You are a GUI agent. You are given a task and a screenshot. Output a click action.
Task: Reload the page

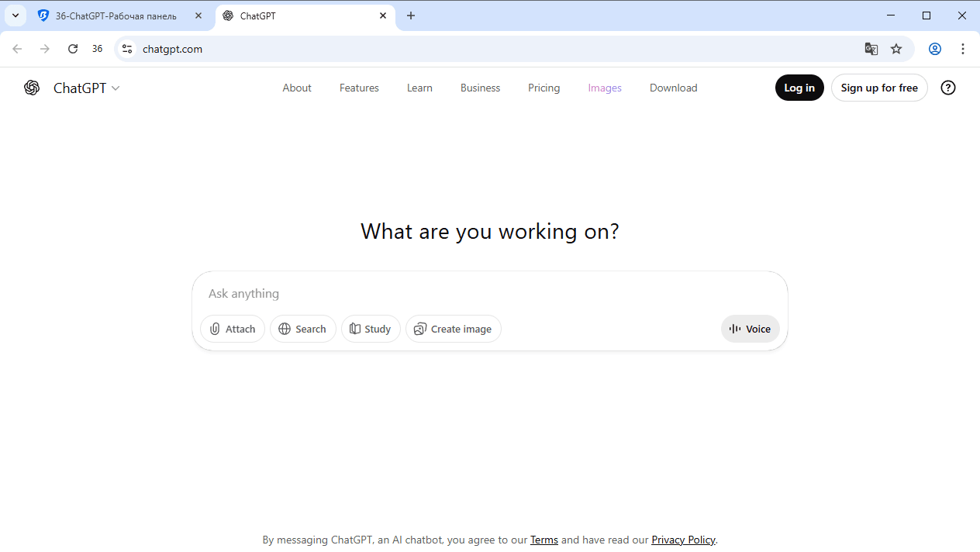coord(73,49)
